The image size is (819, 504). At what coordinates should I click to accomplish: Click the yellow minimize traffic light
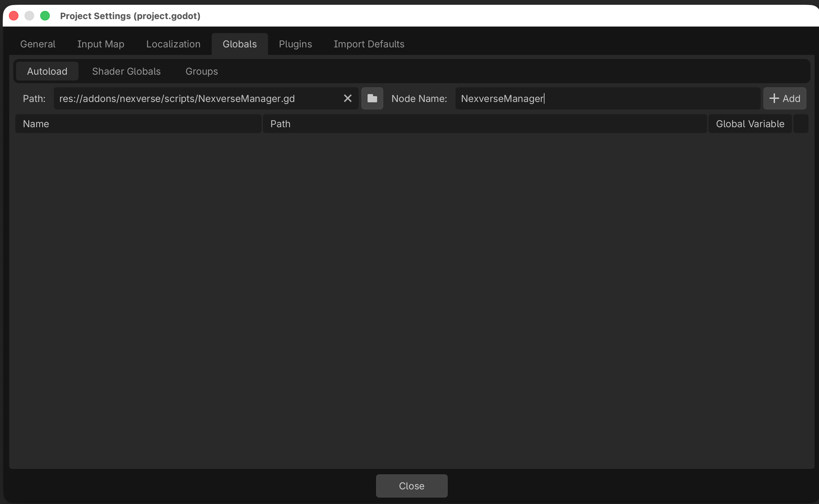29,16
